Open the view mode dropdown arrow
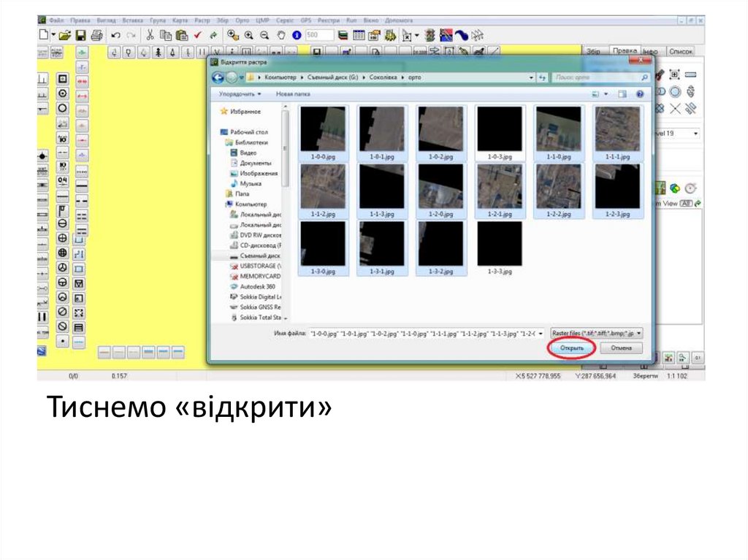The image size is (748, 560). pyautogui.click(x=606, y=94)
